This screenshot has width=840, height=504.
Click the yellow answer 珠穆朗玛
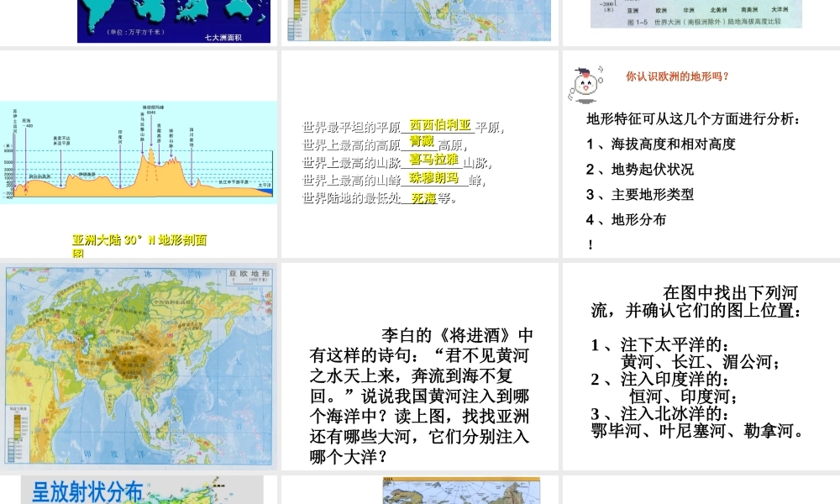coord(434,178)
